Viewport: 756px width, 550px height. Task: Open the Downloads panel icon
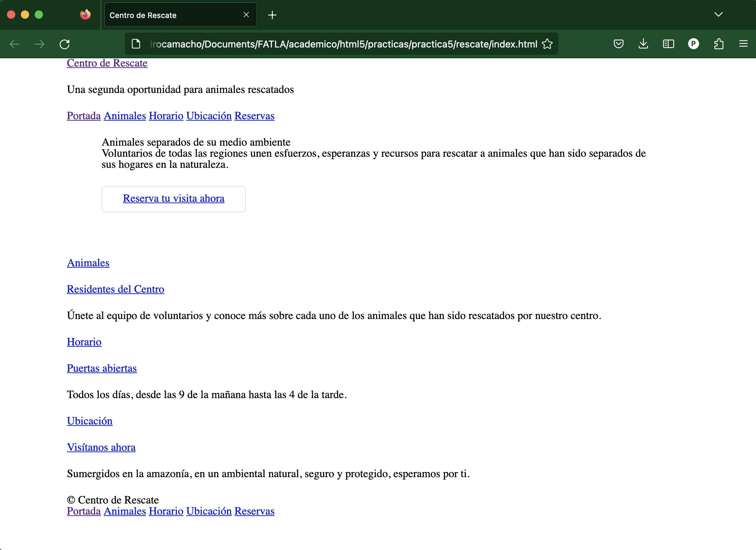tap(643, 44)
